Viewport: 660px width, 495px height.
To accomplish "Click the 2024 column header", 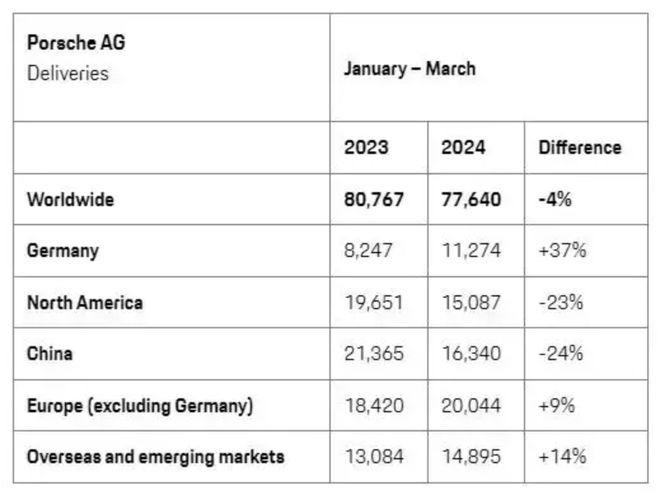I will tap(463, 148).
